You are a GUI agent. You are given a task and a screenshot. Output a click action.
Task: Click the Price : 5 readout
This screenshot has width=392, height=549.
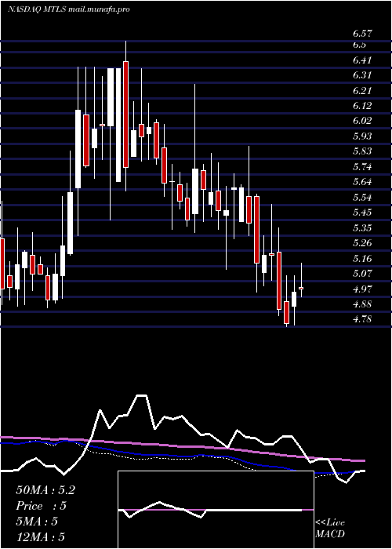pos(42,506)
